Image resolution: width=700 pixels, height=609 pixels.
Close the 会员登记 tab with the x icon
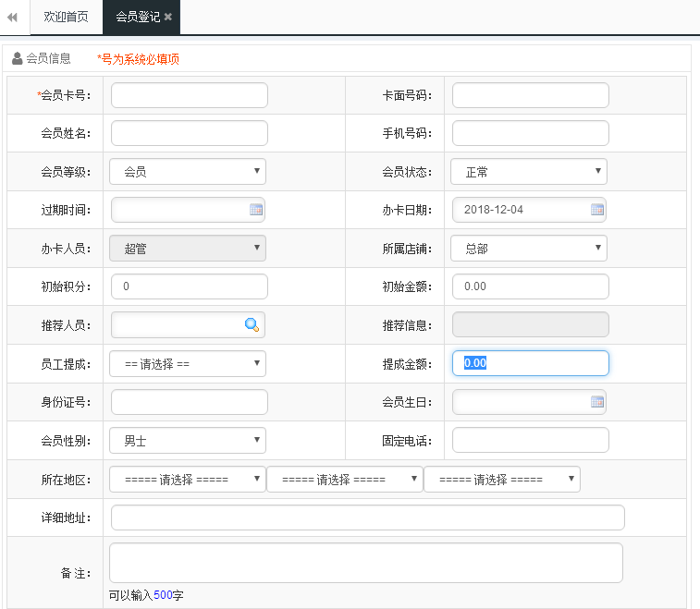pos(168,18)
